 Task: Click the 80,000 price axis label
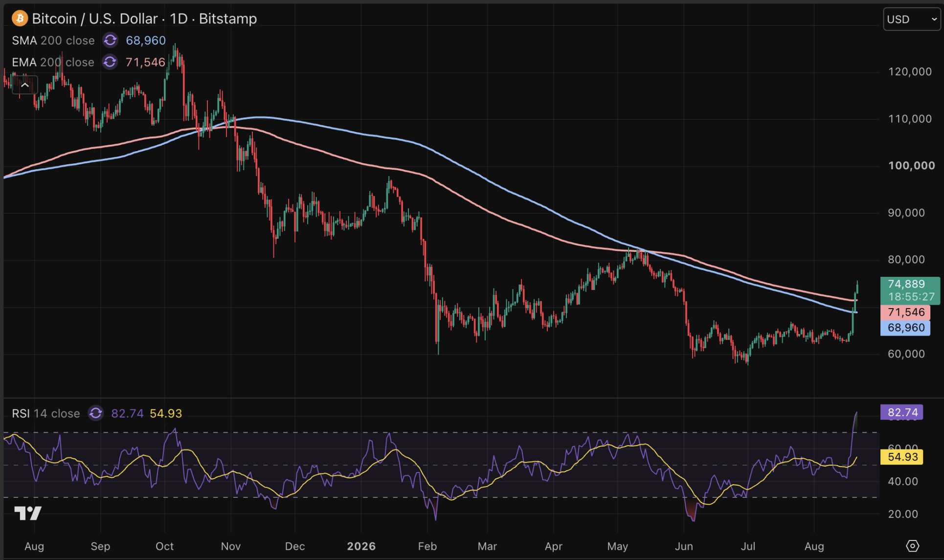[x=906, y=260]
